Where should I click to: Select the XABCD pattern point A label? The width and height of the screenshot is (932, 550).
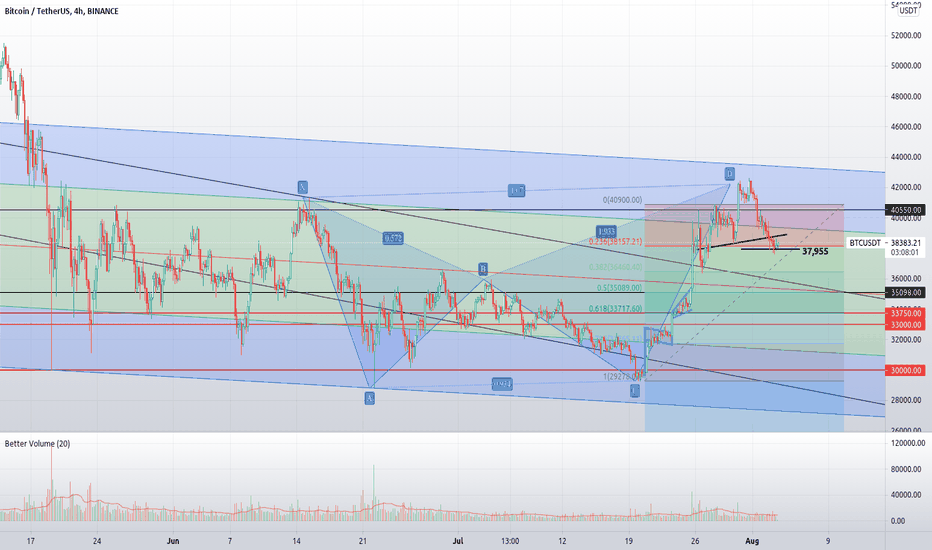tap(370, 398)
